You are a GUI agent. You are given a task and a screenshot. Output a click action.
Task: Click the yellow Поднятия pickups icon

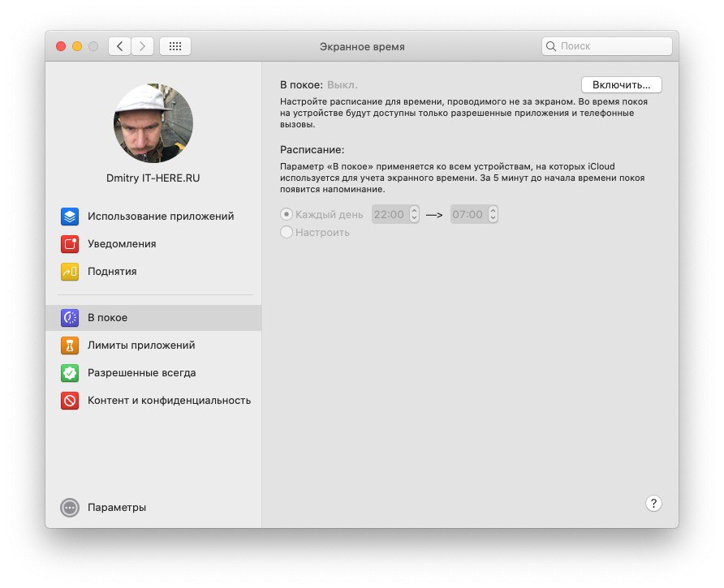click(70, 272)
